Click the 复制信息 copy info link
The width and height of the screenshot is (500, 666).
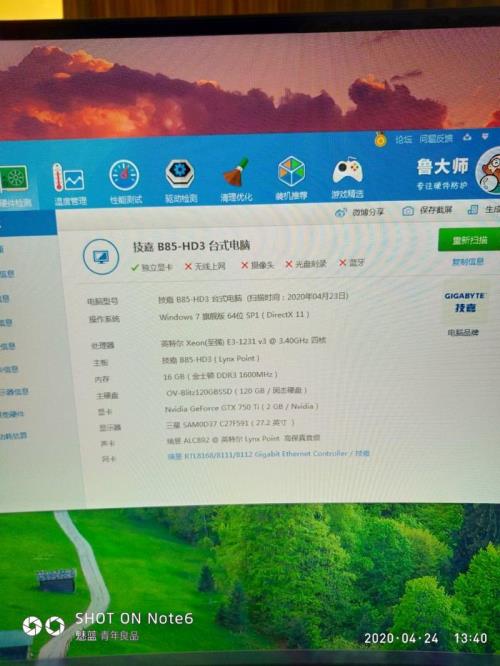[468, 261]
